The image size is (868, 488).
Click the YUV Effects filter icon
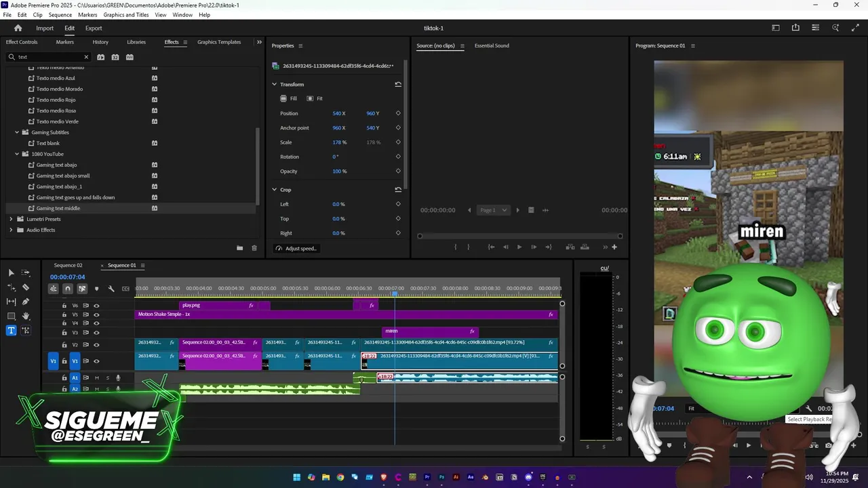[x=130, y=57]
